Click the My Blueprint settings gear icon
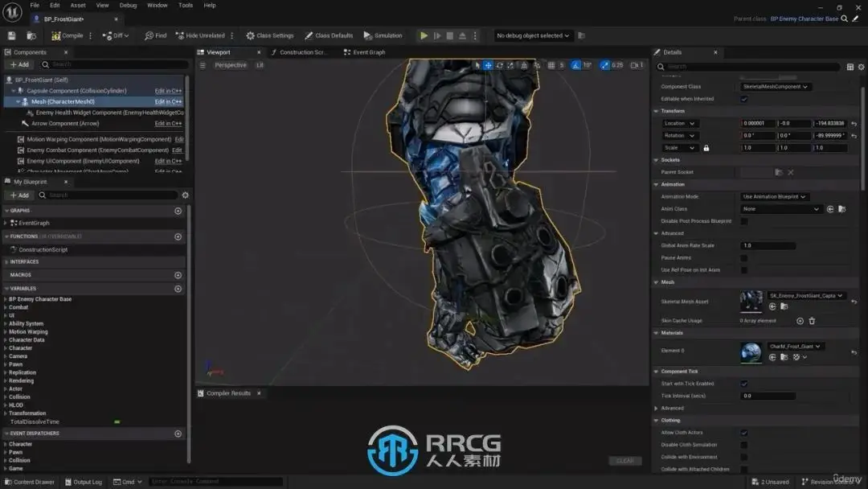The width and height of the screenshot is (868, 489). point(186,195)
